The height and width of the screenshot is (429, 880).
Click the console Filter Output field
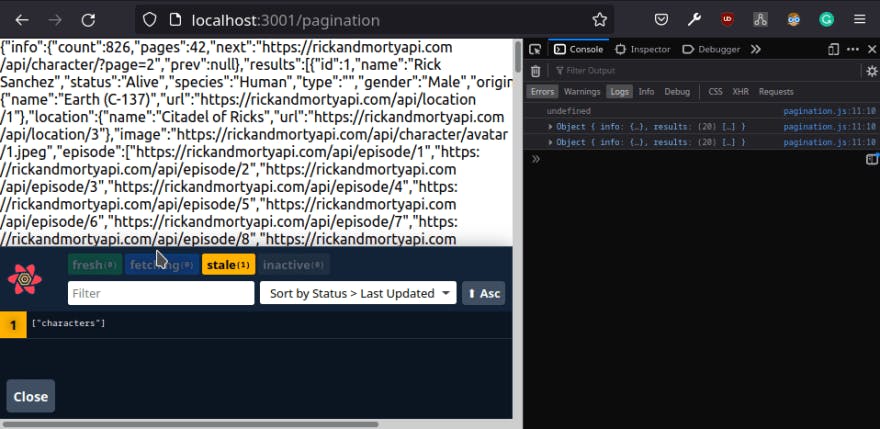pos(704,71)
